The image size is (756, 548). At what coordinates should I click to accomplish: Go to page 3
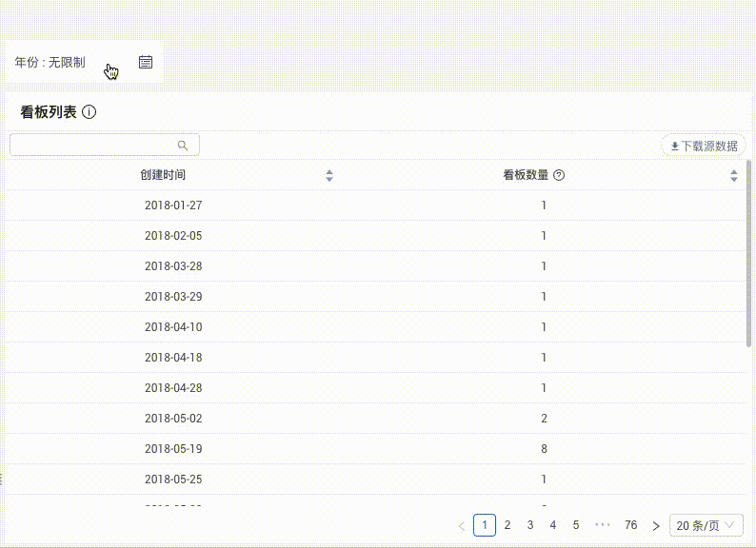tap(530, 525)
